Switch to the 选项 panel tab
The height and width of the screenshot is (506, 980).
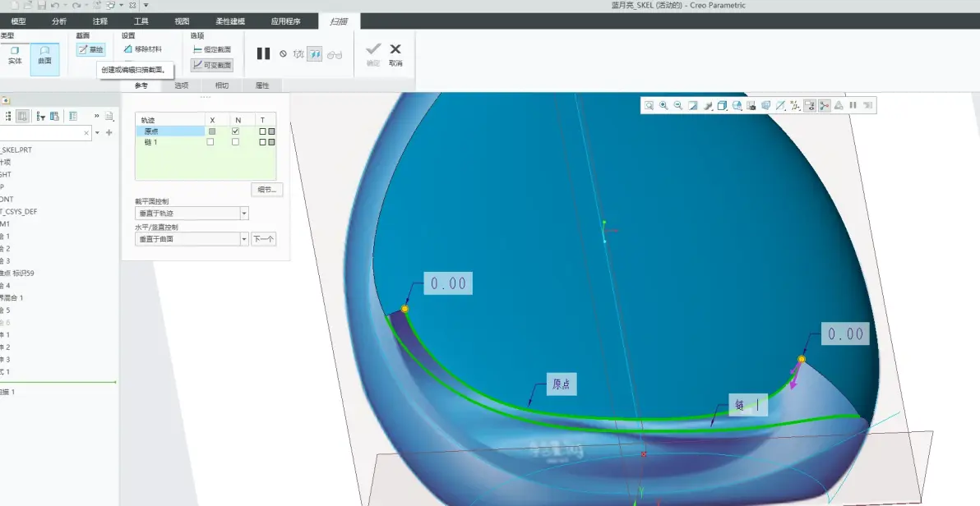point(181,85)
